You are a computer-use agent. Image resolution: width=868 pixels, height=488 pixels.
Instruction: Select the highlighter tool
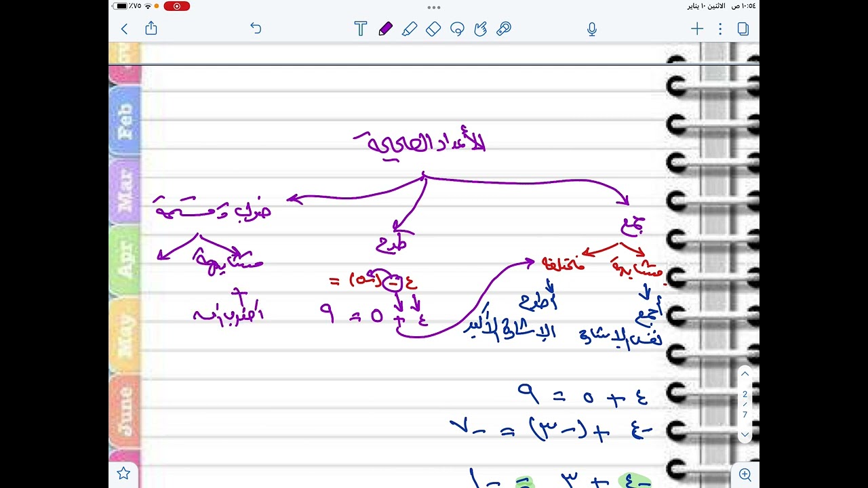tap(409, 28)
